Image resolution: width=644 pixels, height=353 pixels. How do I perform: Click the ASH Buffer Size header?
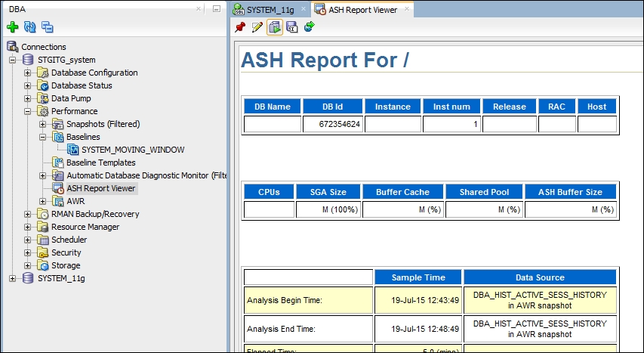point(570,192)
